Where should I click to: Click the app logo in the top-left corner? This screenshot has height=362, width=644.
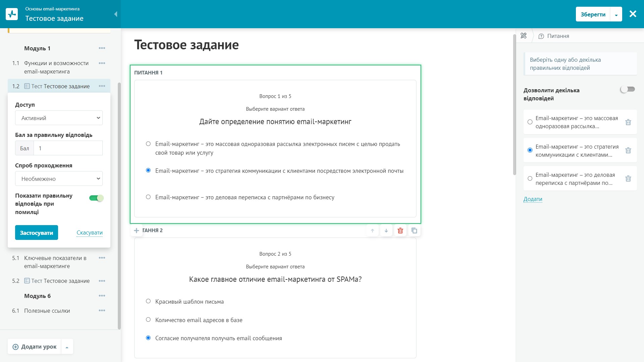[x=12, y=14]
